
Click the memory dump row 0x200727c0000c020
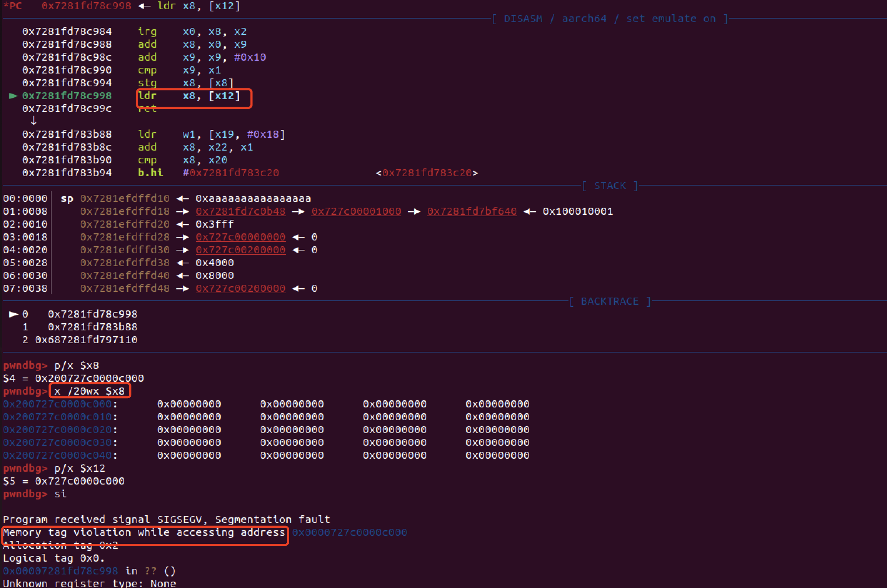tap(57, 430)
